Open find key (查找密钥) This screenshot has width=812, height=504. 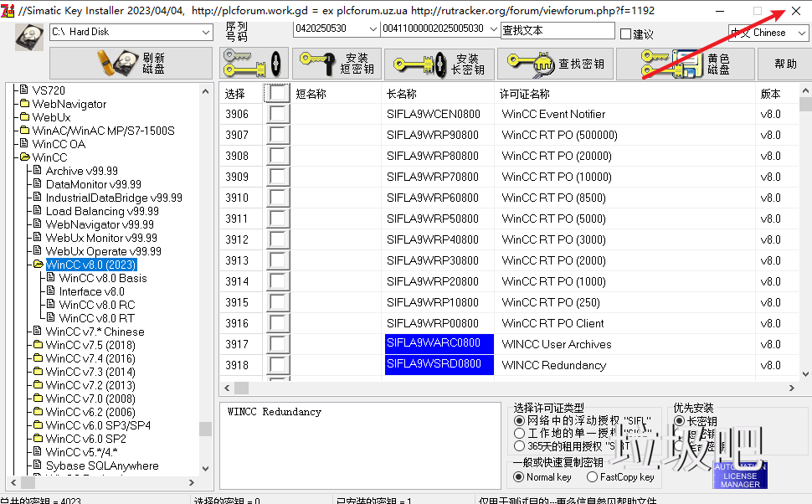click(x=553, y=64)
